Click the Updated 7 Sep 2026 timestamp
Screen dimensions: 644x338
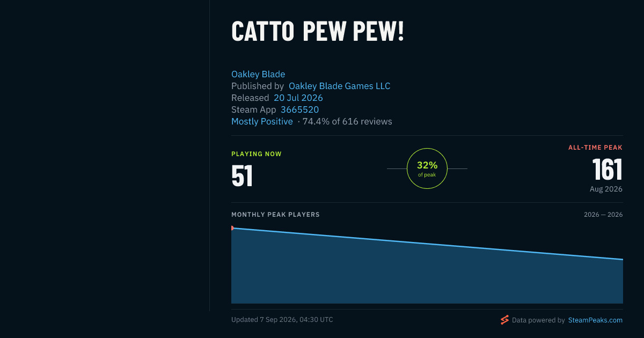point(282,320)
